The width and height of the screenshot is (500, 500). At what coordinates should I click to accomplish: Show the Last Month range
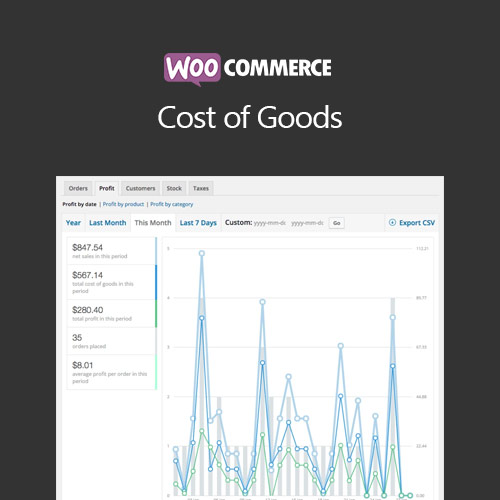pos(108,223)
